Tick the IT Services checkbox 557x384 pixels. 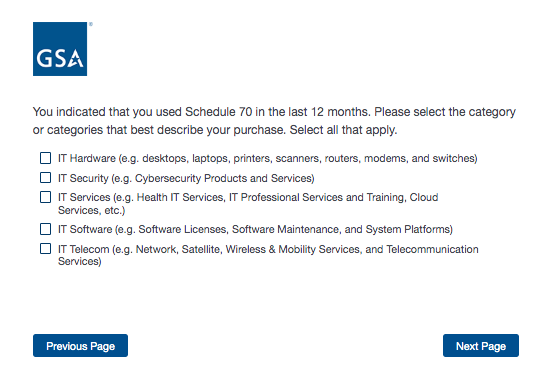point(45,197)
